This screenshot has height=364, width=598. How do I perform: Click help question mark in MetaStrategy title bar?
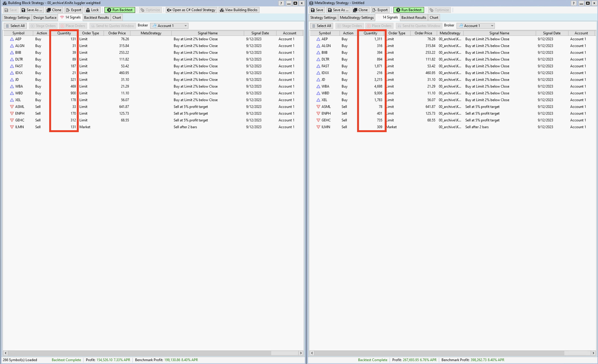point(573,3)
